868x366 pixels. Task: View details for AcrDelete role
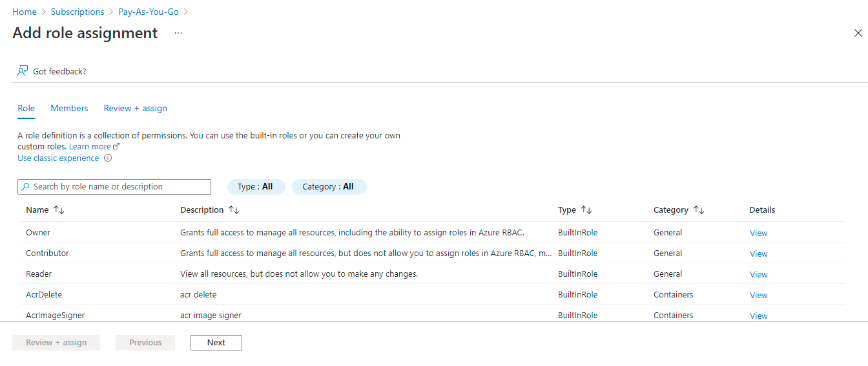click(x=759, y=295)
